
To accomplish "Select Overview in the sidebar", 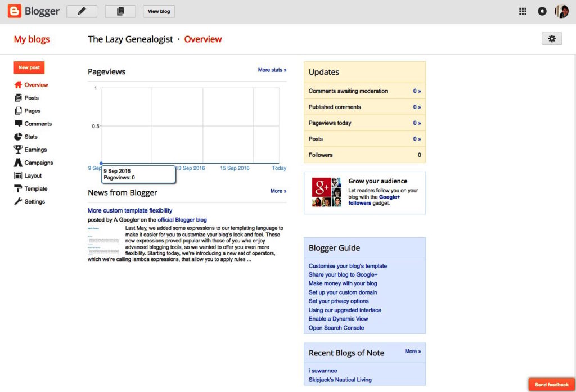I will (36, 85).
